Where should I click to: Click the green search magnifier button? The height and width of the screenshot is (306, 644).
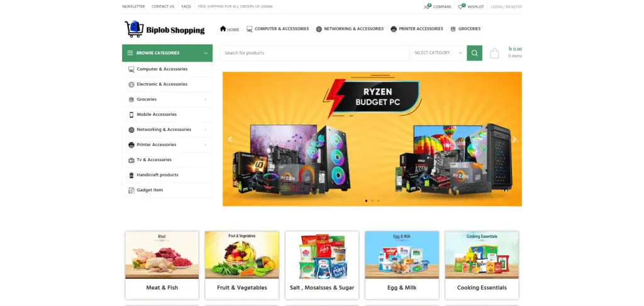click(x=474, y=53)
